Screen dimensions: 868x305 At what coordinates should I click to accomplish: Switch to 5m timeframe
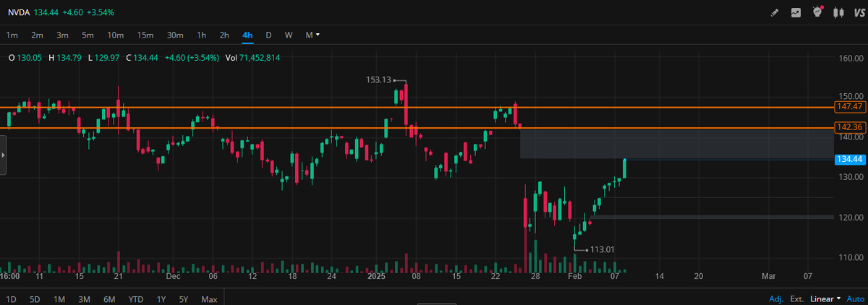pos(88,35)
